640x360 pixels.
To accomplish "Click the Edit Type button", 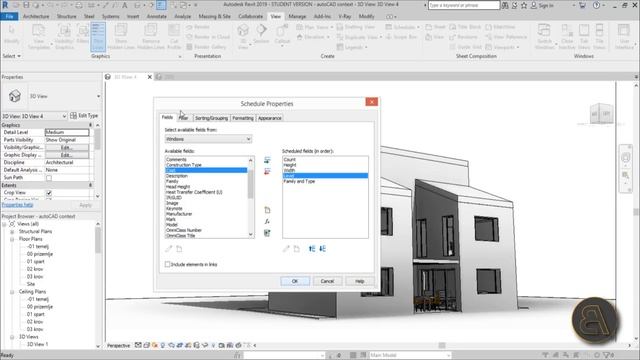I will (x=84, y=116).
